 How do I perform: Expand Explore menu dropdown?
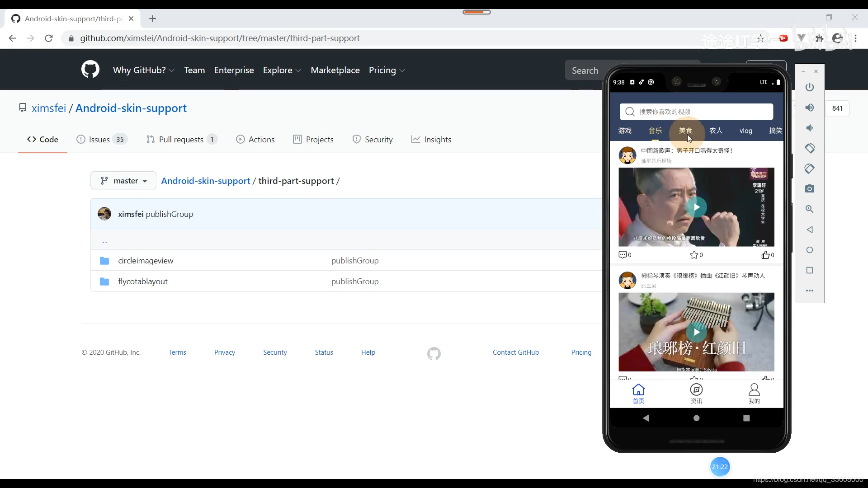click(282, 70)
